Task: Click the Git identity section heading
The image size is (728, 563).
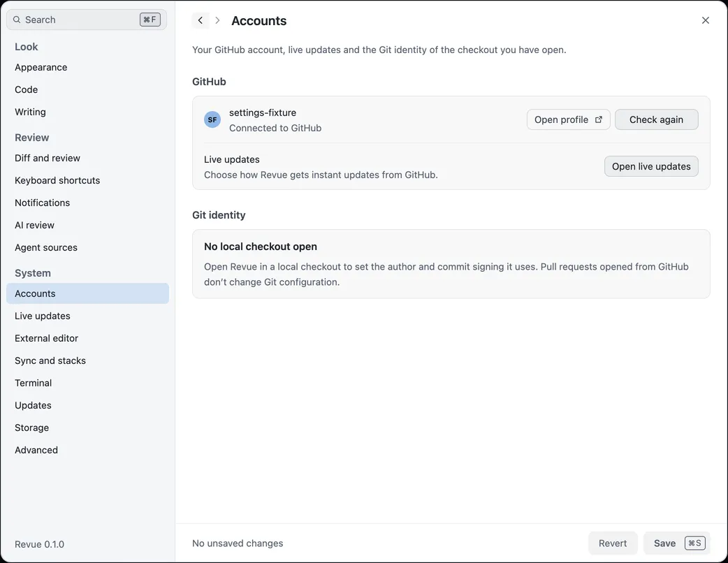Action: [219, 215]
